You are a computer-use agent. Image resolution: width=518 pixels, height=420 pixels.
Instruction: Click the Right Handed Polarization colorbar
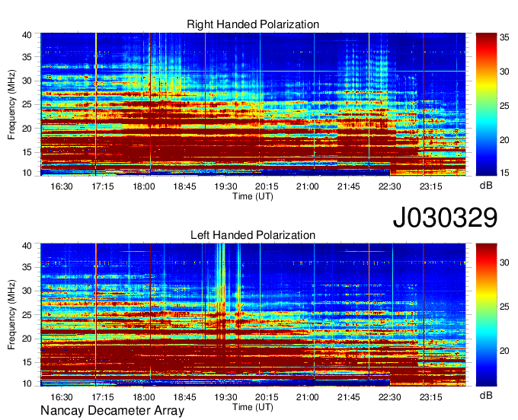tap(486, 104)
